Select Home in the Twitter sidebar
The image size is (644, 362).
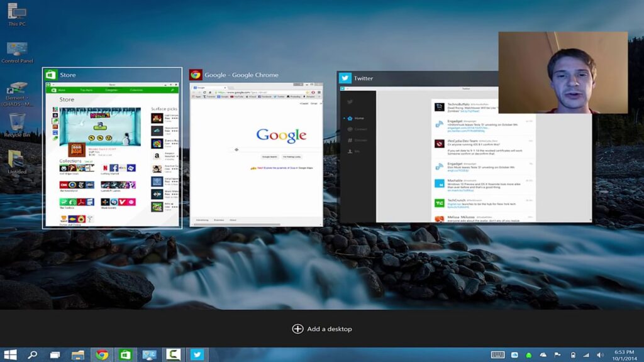tap(357, 118)
